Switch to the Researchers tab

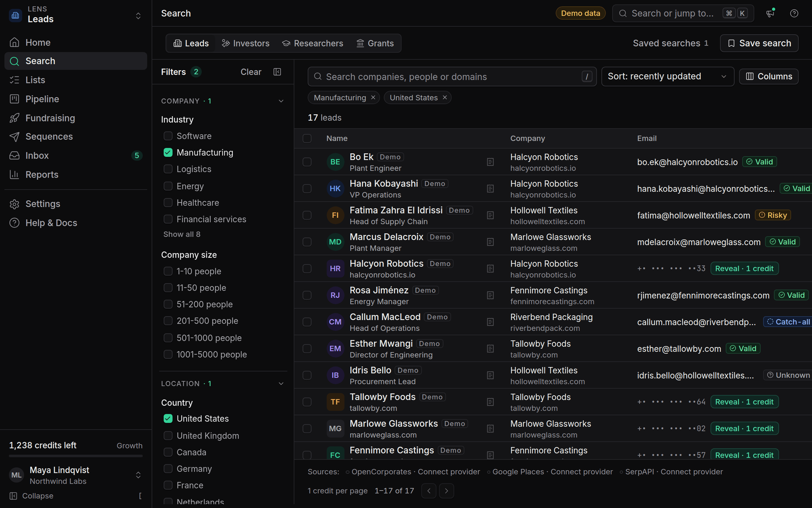click(x=312, y=43)
